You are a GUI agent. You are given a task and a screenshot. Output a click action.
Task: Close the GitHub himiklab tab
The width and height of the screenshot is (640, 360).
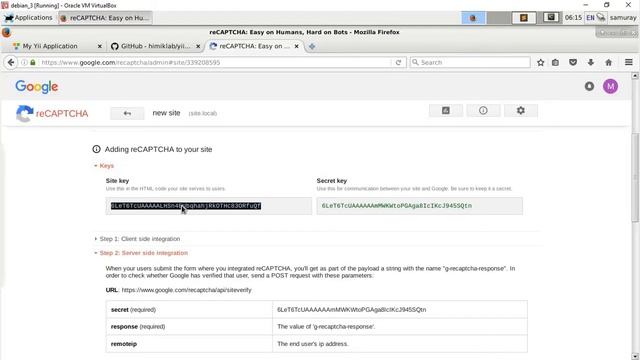[198, 47]
